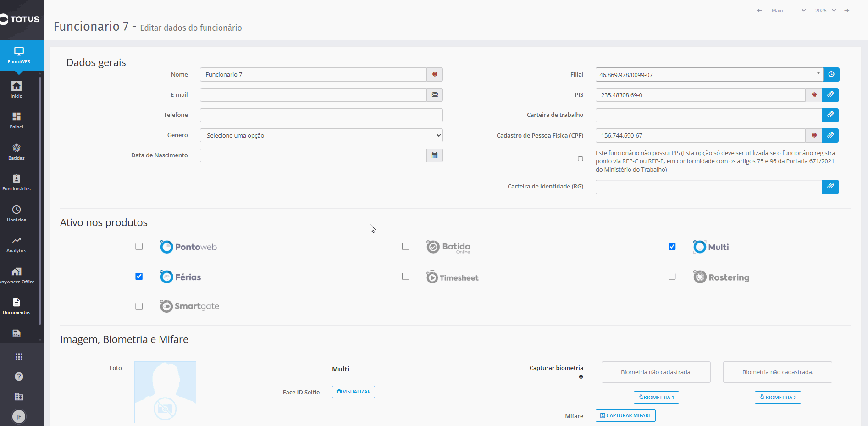Click the E-mail input field

[x=313, y=95]
